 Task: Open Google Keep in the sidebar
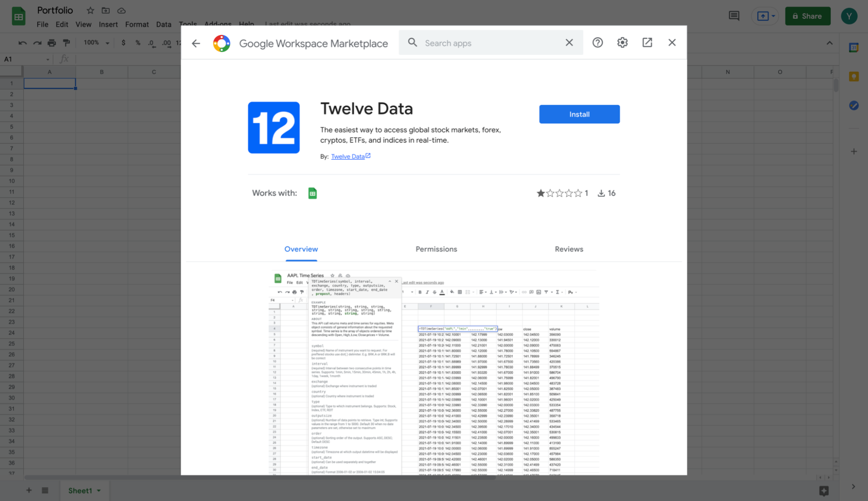(x=853, y=76)
